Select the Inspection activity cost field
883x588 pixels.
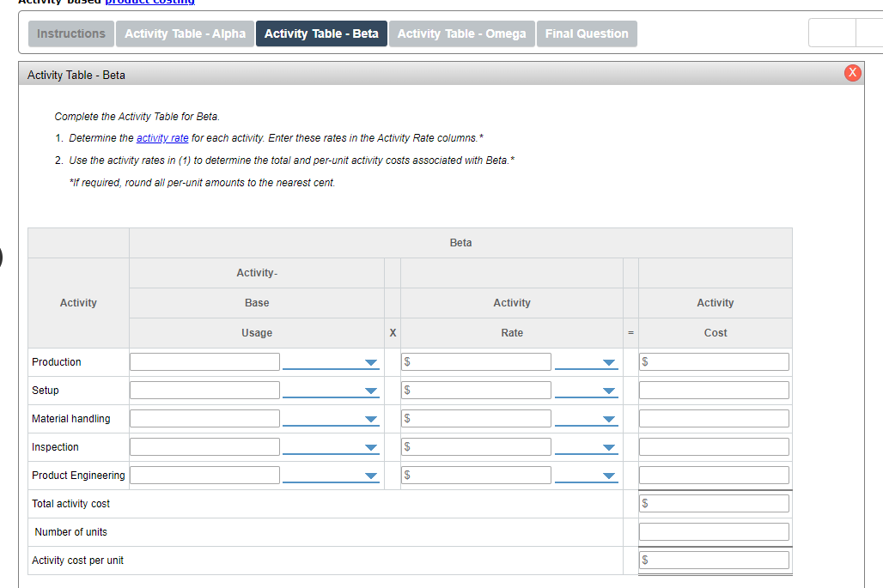pos(714,446)
